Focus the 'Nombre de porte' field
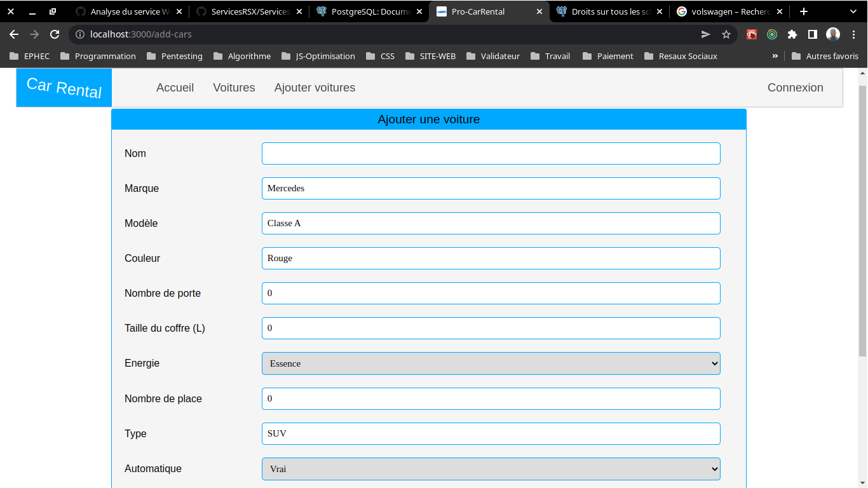Viewport: 868px width, 488px height. 491,293
